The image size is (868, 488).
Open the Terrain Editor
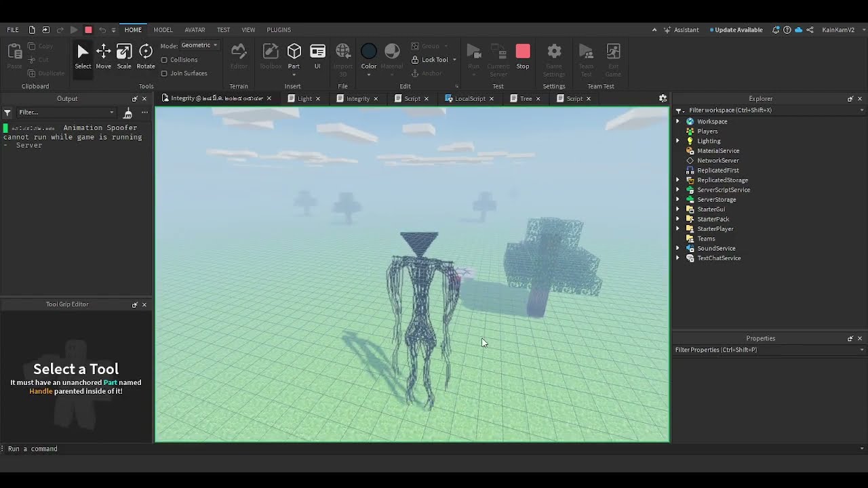click(239, 56)
